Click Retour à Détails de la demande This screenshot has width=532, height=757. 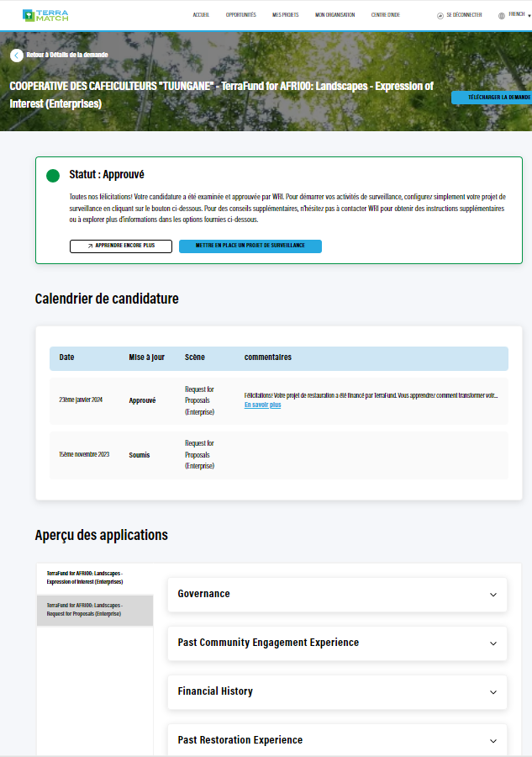click(67, 55)
